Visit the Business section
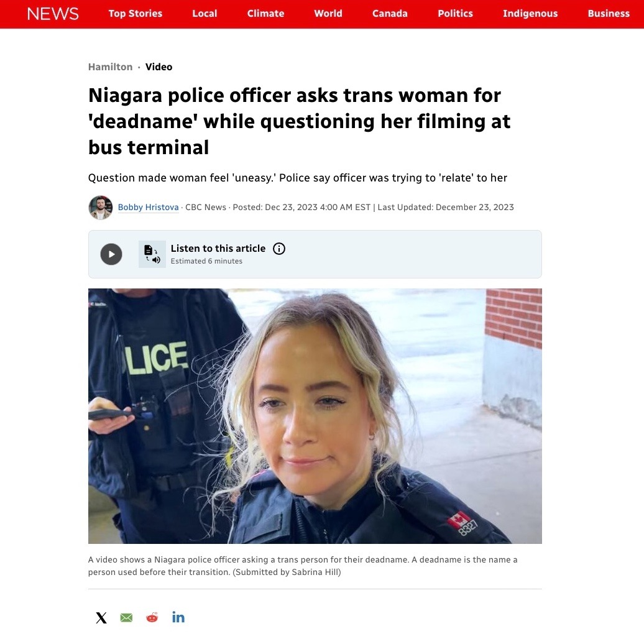 (609, 14)
